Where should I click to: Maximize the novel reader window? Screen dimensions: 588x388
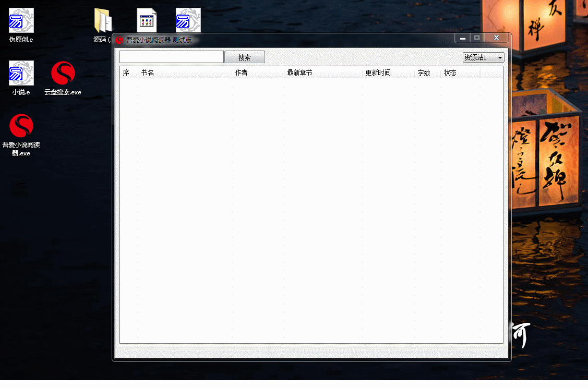(x=476, y=38)
